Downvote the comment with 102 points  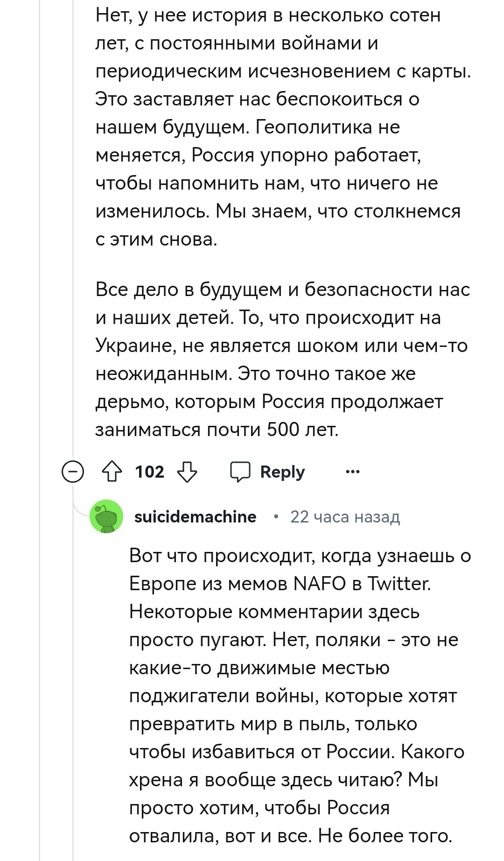[187, 472]
